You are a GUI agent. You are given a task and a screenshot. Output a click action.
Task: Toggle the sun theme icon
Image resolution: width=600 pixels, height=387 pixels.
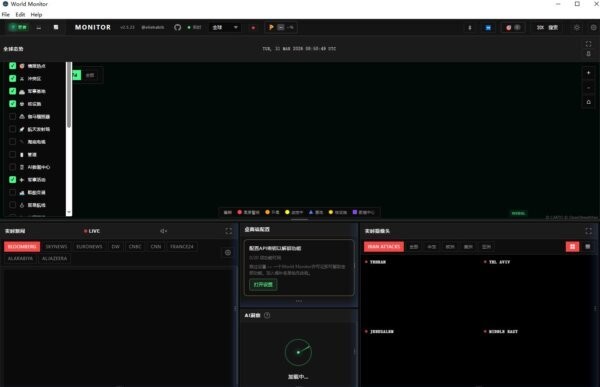[x=577, y=28]
